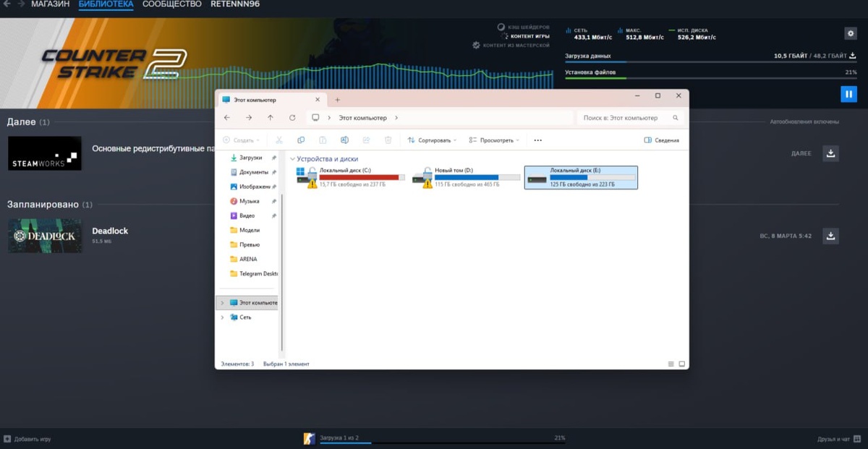Expand Этот компьютер in the sidebar tree
The height and width of the screenshot is (449, 868).
point(222,302)
